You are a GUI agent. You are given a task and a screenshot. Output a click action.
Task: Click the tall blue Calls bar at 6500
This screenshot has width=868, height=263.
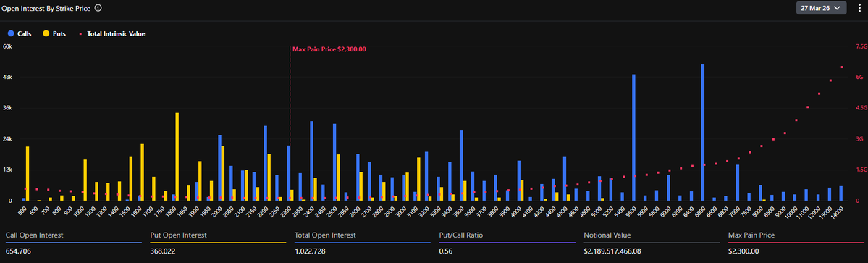tap(702, 133)
